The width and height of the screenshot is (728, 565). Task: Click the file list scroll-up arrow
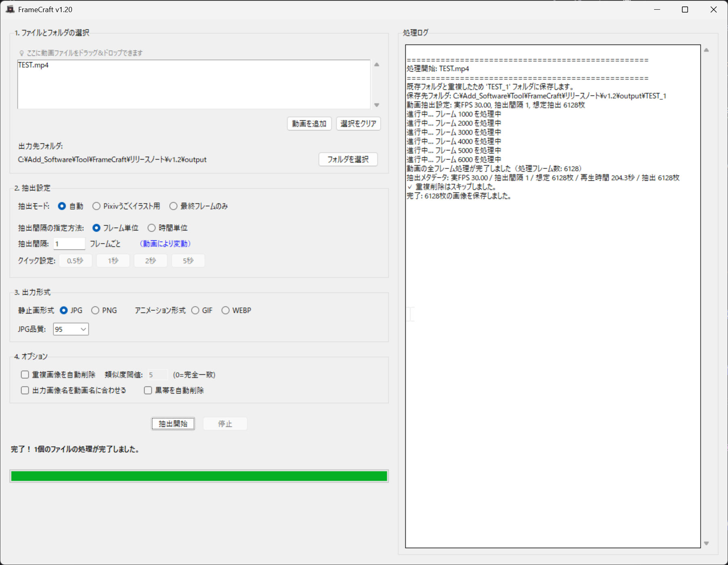click(377, 65)
